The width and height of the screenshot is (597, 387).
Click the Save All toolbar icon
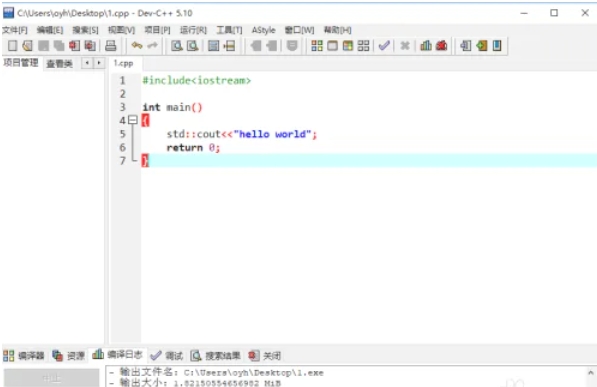(x=59, y=46)
